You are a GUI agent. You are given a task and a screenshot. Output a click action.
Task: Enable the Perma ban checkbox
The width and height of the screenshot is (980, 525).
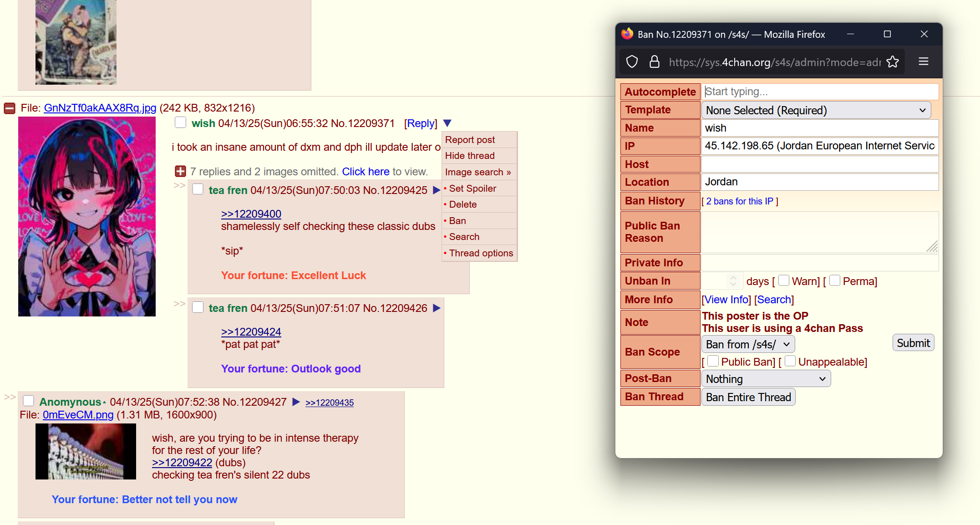tap(834, 280)
